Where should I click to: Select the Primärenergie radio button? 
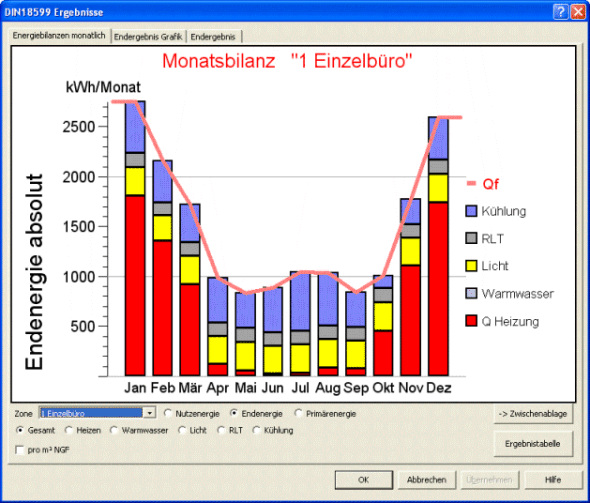(x=298, y=413)
